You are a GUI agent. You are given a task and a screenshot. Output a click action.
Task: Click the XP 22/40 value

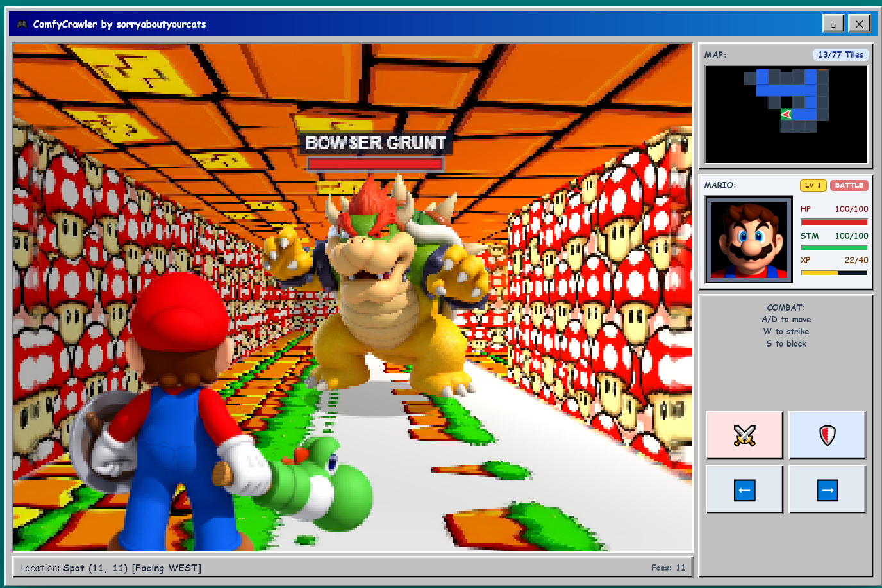click(x=856, y=260)
